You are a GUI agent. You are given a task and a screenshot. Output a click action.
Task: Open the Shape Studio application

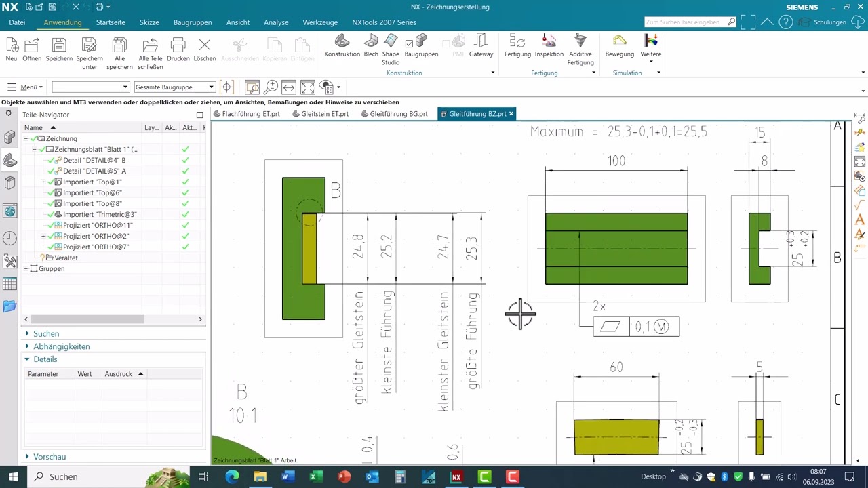point(391,41)
